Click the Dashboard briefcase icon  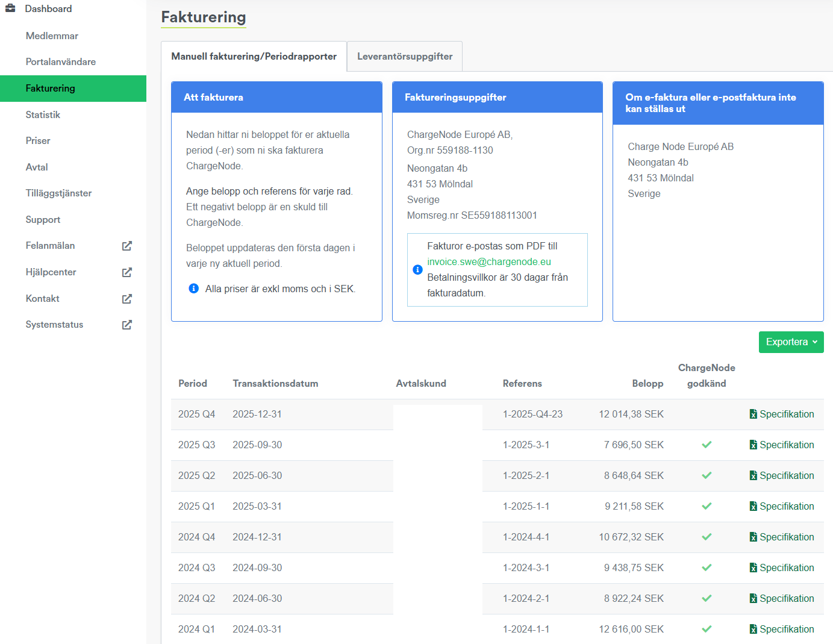click(10, 8)
